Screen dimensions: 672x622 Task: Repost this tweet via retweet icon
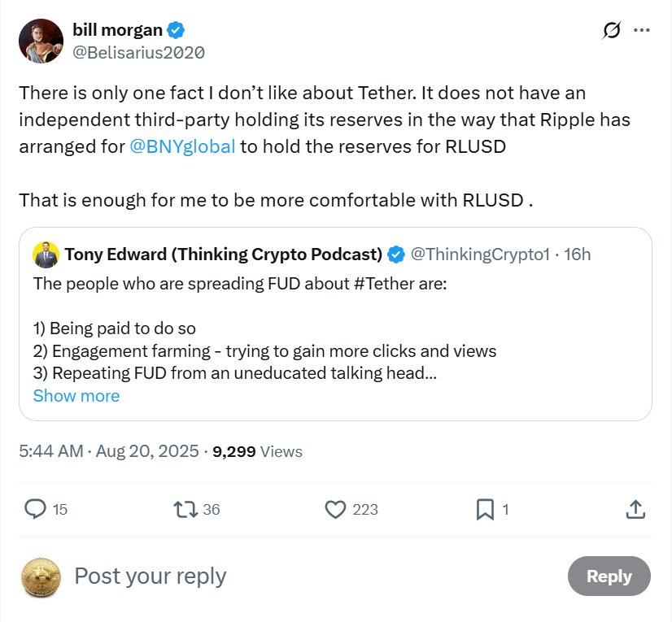coord(185,509)
